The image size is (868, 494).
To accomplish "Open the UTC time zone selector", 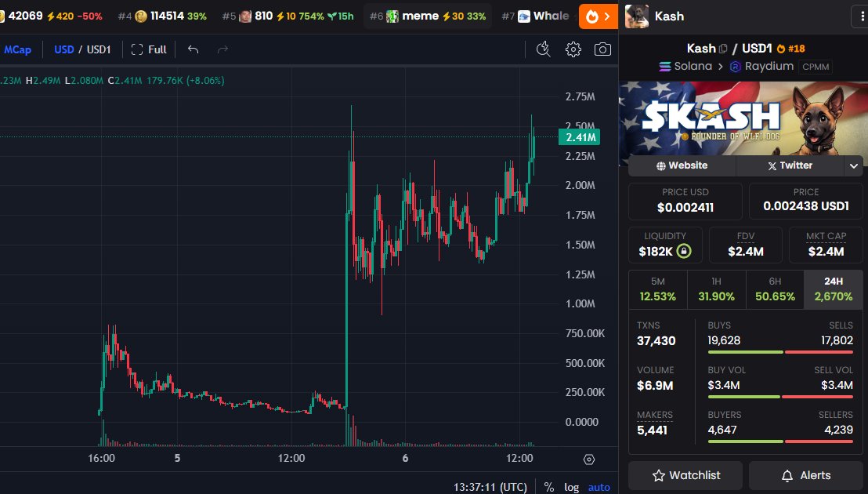I will click(490, 487).
